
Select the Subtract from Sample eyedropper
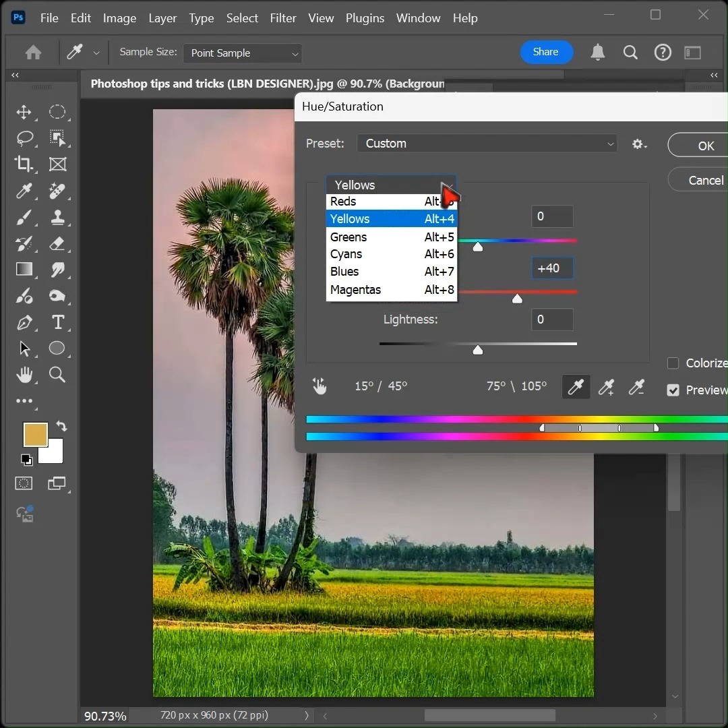coord(636,387)
